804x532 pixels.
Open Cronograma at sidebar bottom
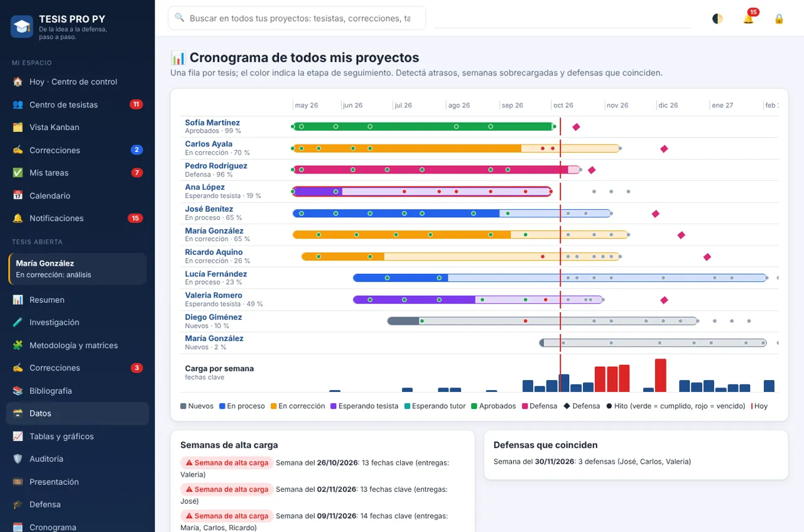point(77,526)
